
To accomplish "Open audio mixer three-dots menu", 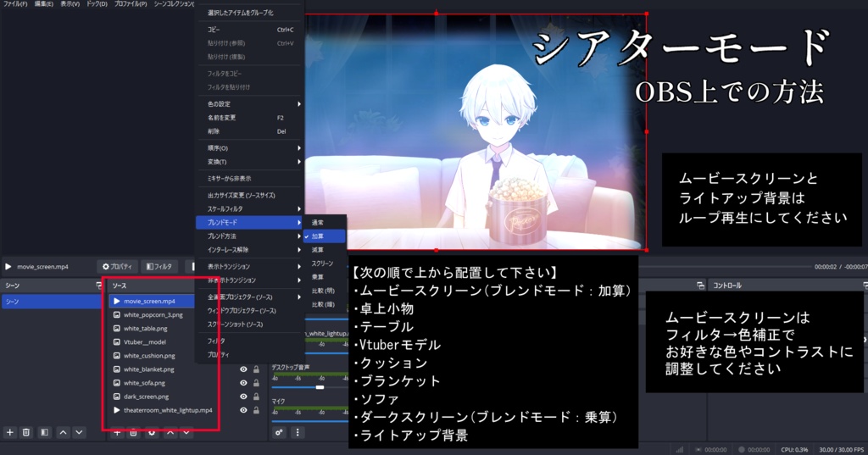I will pos(298,432).
